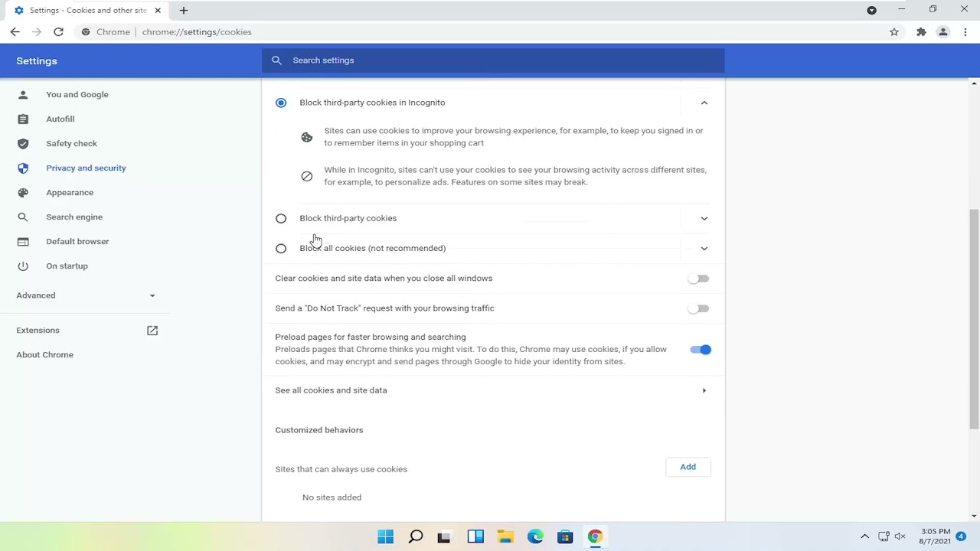Reload the page with the refresh icon

pyautogui.click(x=58, y=32)
